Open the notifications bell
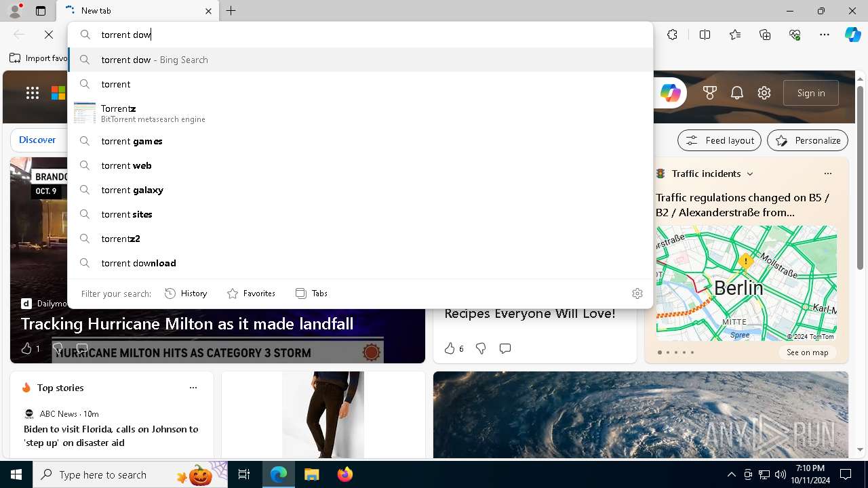This screenshot has height=488, width=868. pos(737,94)
